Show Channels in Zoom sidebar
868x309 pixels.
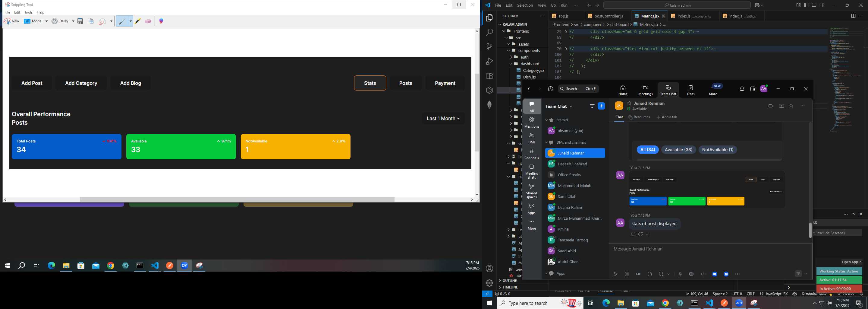(532, 154)
